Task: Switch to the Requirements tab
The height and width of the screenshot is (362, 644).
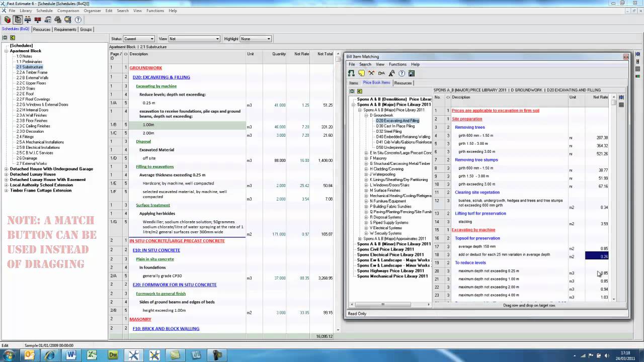Action: point(65,29)
